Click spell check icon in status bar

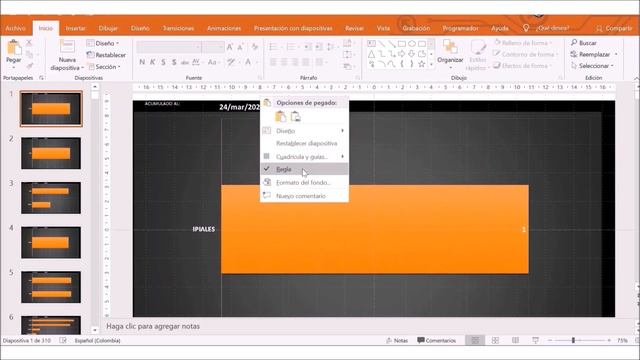[62, 340]
